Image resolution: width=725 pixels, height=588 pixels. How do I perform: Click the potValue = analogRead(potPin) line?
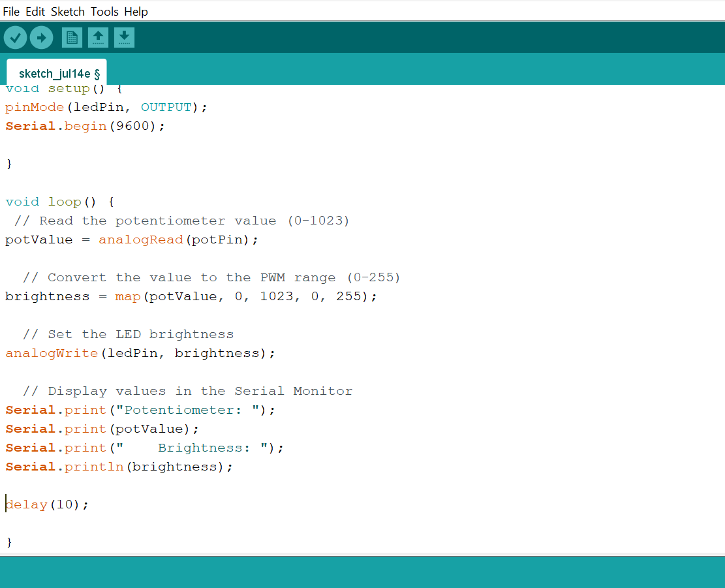[131, 240]
